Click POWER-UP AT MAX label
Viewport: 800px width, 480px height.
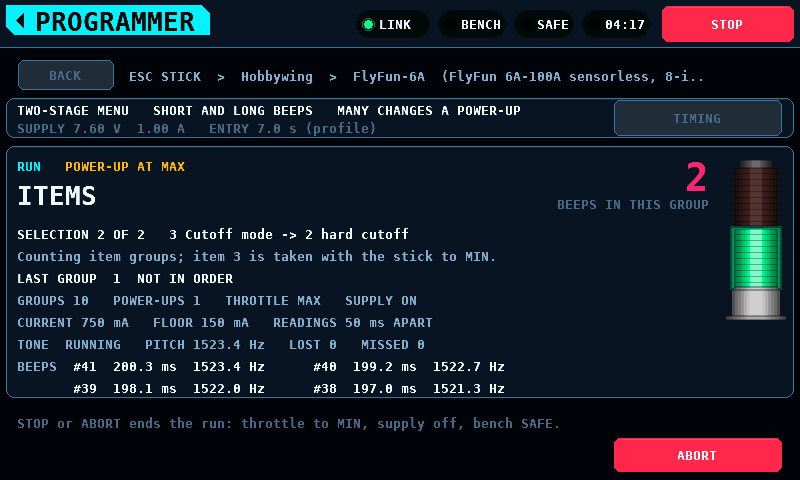pos(125,167)
